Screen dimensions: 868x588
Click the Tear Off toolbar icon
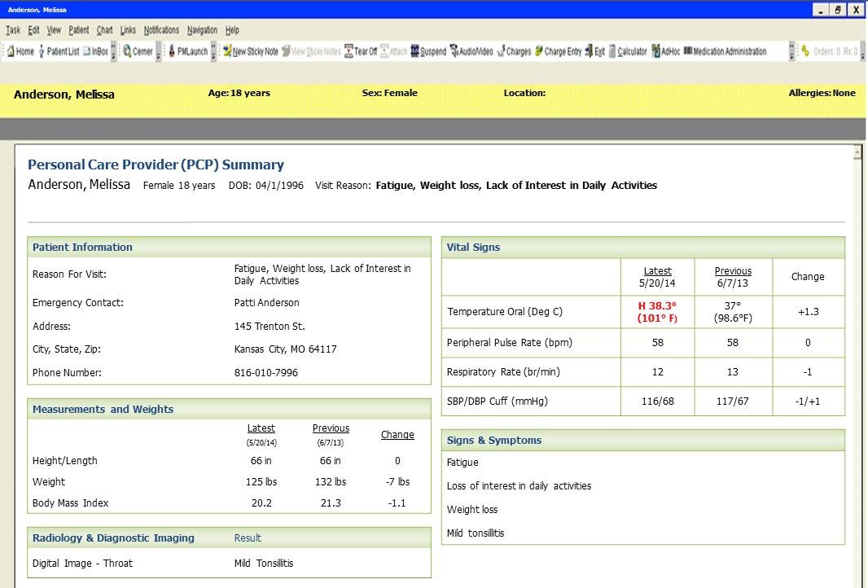coord(361,51)
